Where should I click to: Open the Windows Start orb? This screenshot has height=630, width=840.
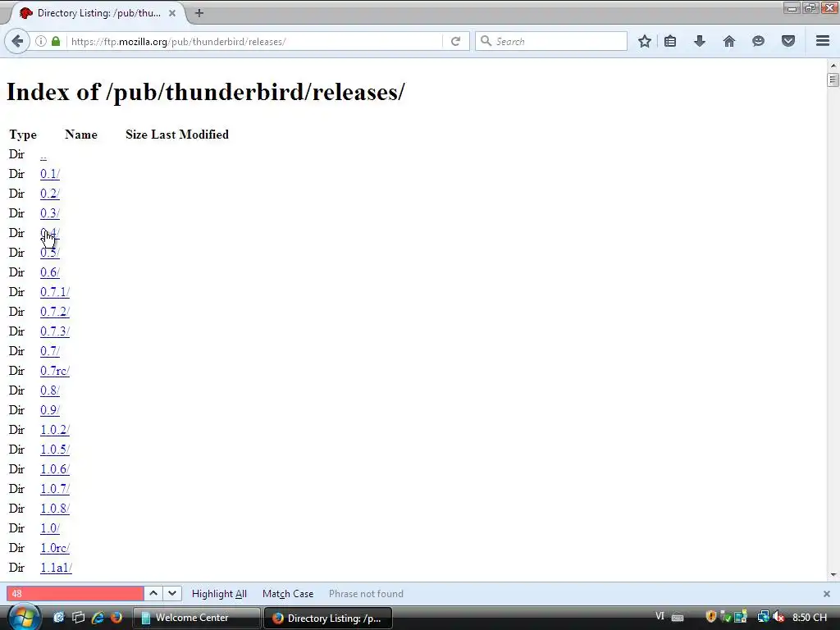[x=23, y=617]
